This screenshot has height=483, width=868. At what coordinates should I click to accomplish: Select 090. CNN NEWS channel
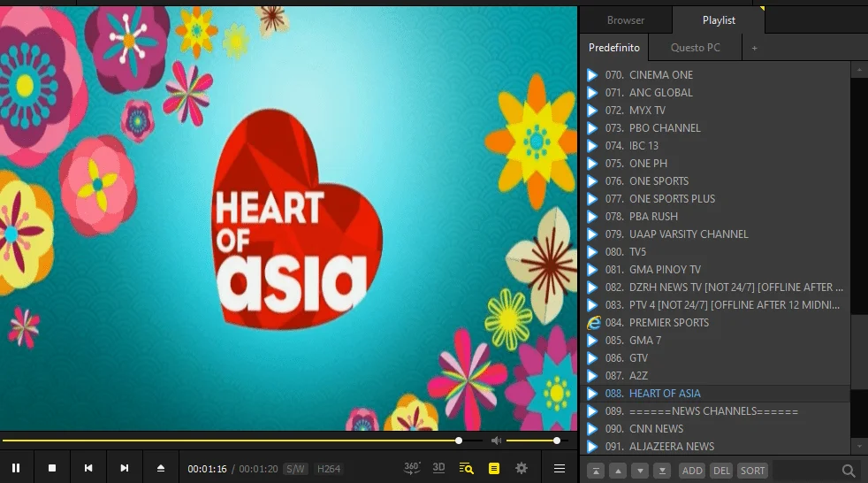tap(715, 429)
